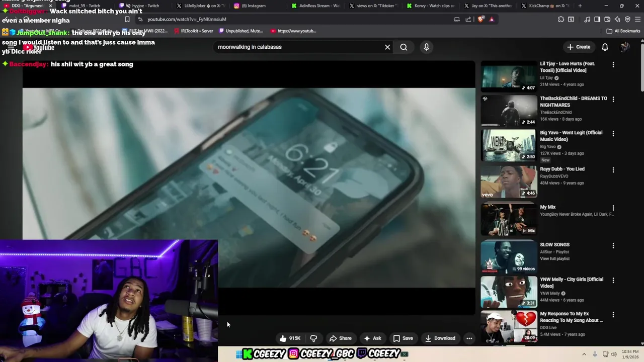644x362 pixels.
Task: Open the Brave VPN shield icon
Action: click(627, 19)
